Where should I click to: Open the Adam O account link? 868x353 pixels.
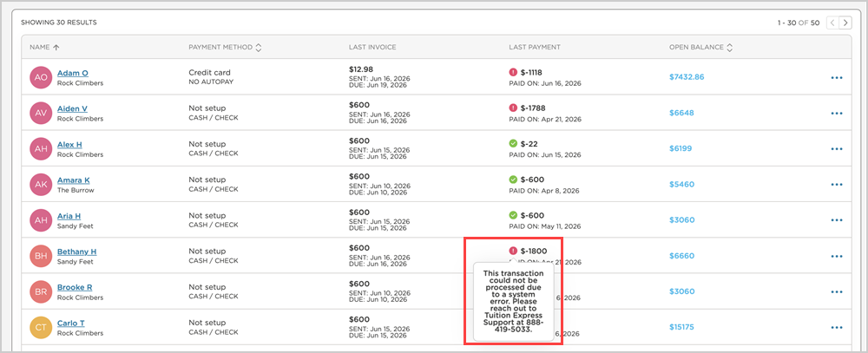tap(73, 73)
